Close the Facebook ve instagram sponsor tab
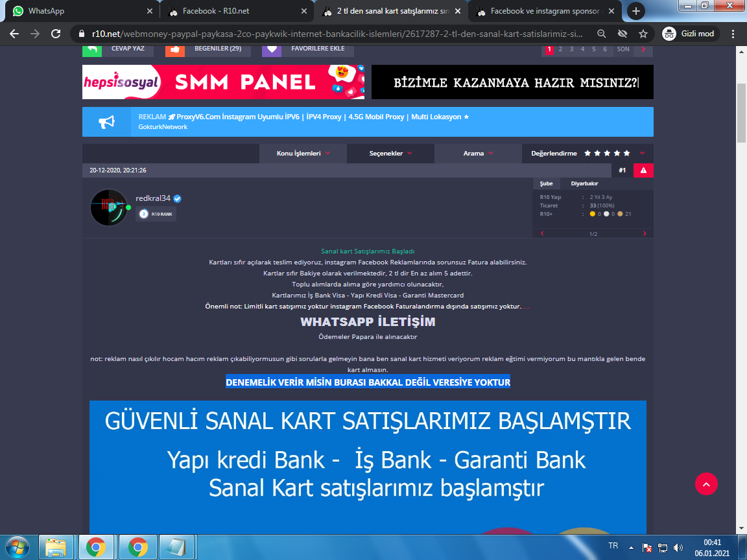This screenshot has height=560, width=747. pos(611,11)
